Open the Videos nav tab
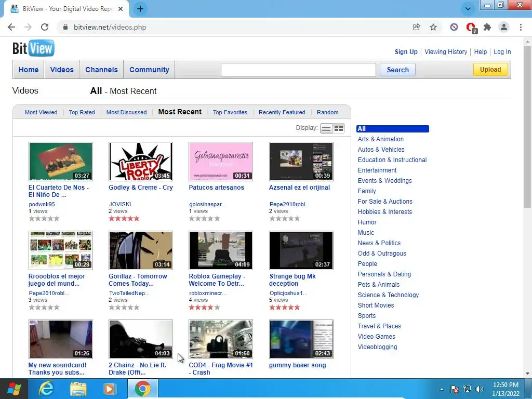The height and width of the screenshot is (399, 532). click(62, 70)
